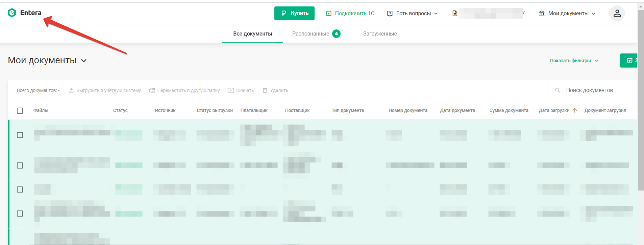Sort by Сумма документа column header
This screenshot has width=644, height=245.
click(x=509, y=110)
